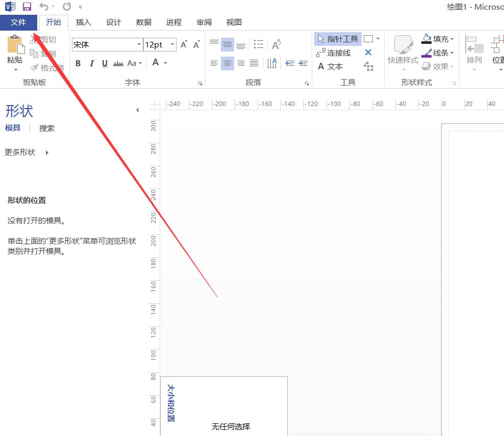Open the font name 宋体 dropdown
This screenshot has height=436, width=504.
139,45
